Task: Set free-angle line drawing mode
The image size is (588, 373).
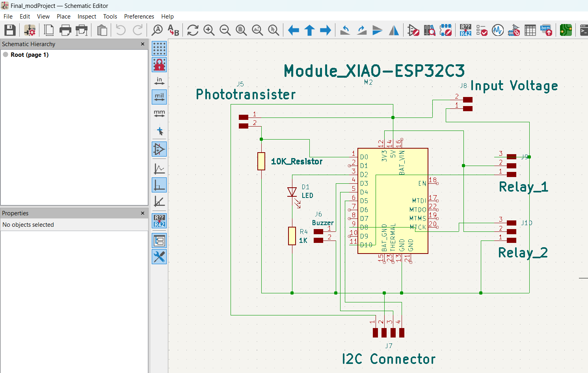Action: coord(159,169)
